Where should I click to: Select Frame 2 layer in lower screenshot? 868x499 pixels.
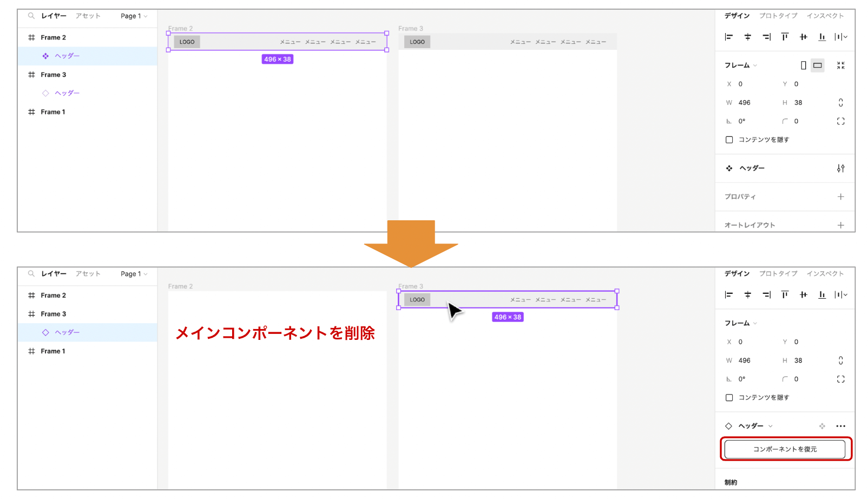pyautogui.click(x=88, y=296)
